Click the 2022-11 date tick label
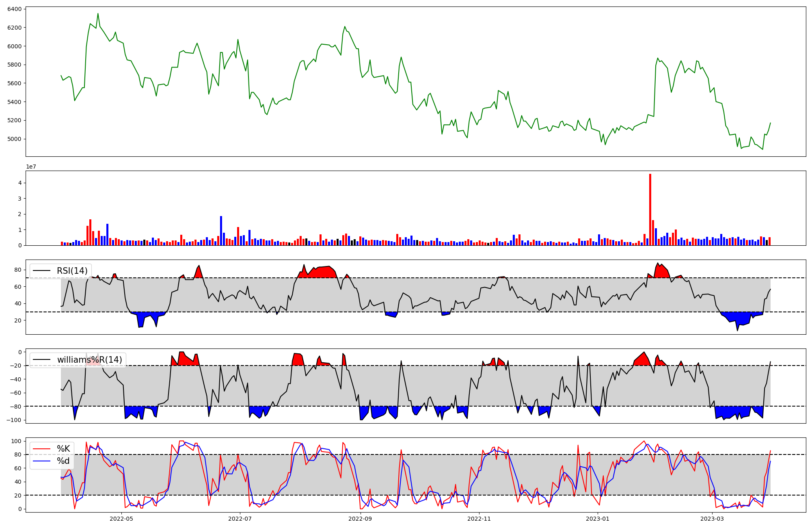Image resolution: width=812 pixels, height=528 pixels. [x=479, y=519]
